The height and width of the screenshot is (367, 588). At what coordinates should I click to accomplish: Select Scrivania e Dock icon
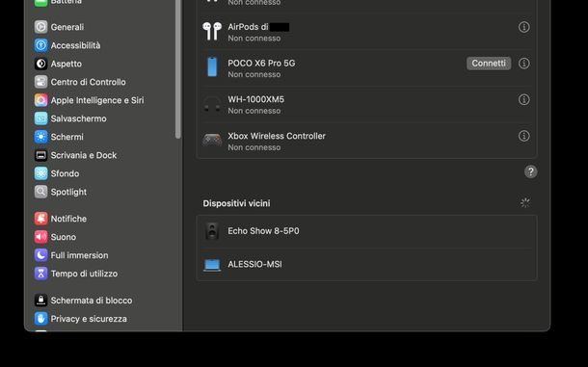click(x=40, y=155)
